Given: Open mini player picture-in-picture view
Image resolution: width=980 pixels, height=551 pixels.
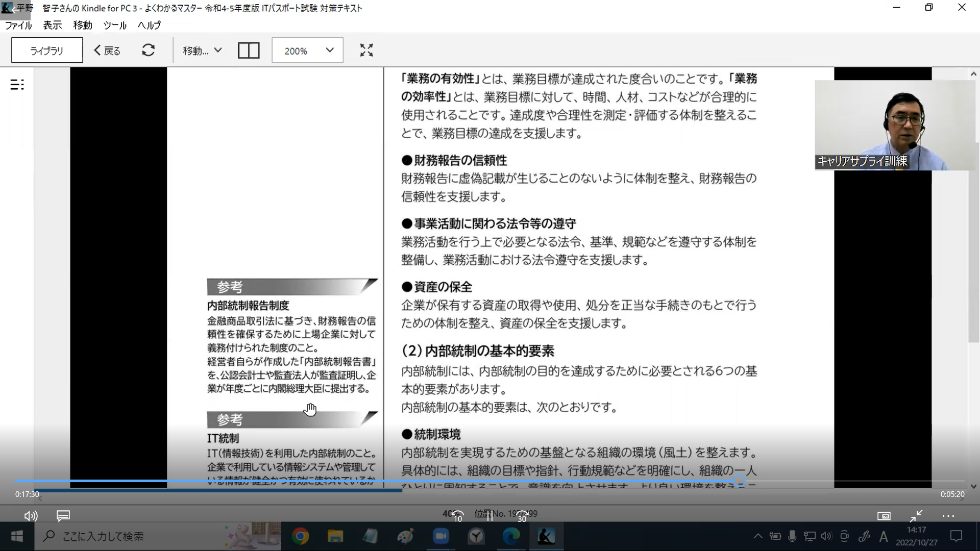Looking at the screenshot, I should coord(884,516).
